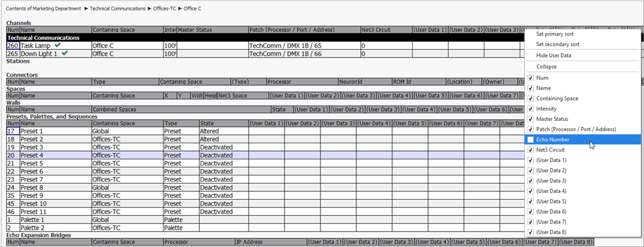The width and height of the screenshot is (644, 247).
Task: Choose Set secondary sort from the menu
Action: tap(582, 44)
